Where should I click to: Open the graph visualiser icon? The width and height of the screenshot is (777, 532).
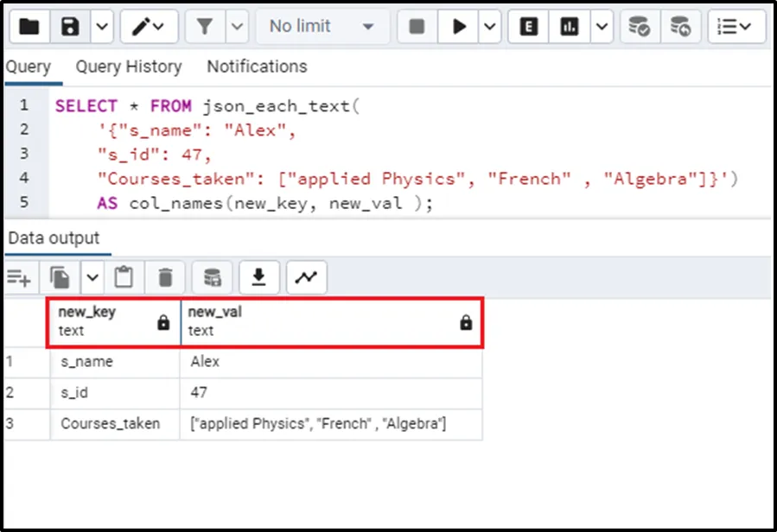pyautogui.click(x=306, y=277)
